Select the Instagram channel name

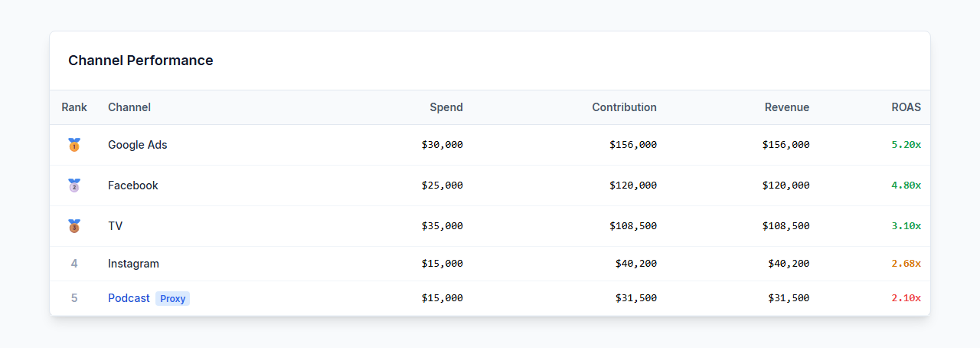134,264
